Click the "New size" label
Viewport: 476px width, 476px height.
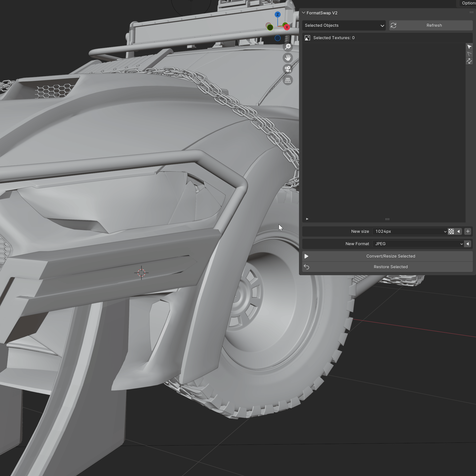tap(360, 231)
